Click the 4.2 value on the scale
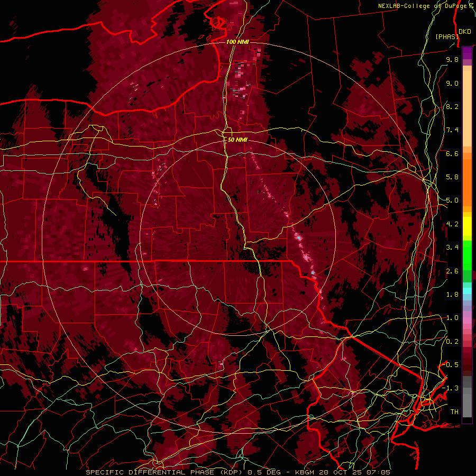The height and width of the screenshot is (476, 476). coord(452,224)
